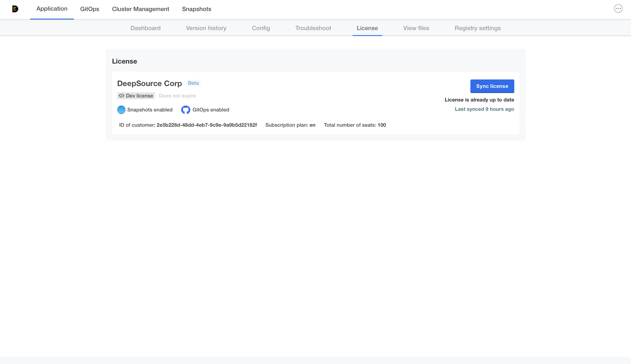Viewport: 631px width, 364px height.
Task: Select Application in top navigation
Action: coord(52,9)
